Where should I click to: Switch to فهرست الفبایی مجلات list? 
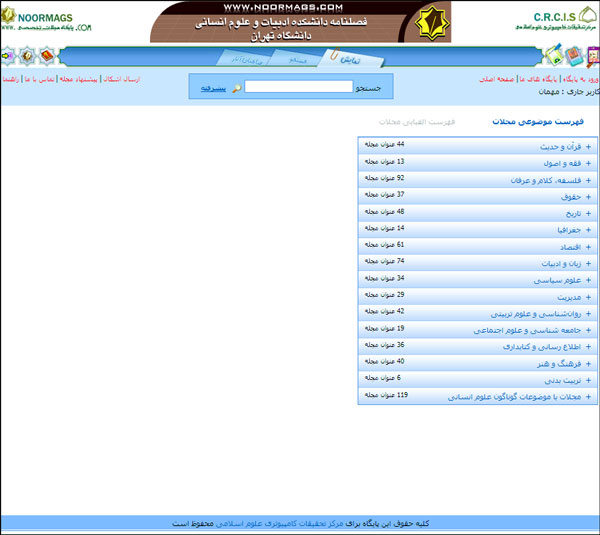pos(417,122)
